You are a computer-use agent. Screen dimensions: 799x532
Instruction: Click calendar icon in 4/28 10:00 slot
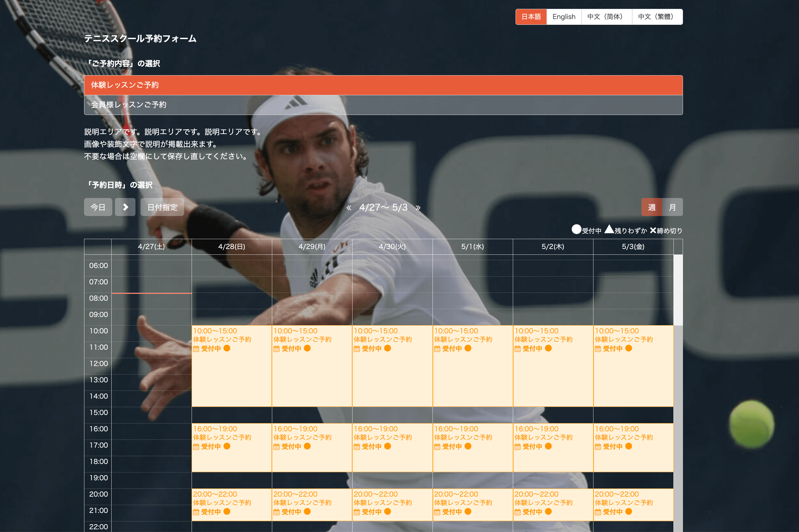196,349
